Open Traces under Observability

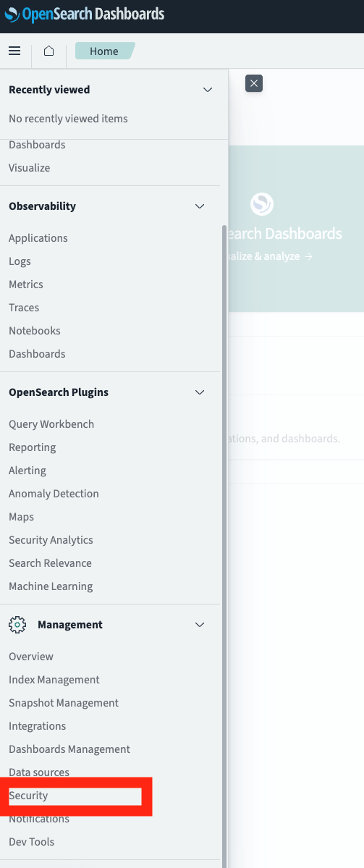click(24, 308)
